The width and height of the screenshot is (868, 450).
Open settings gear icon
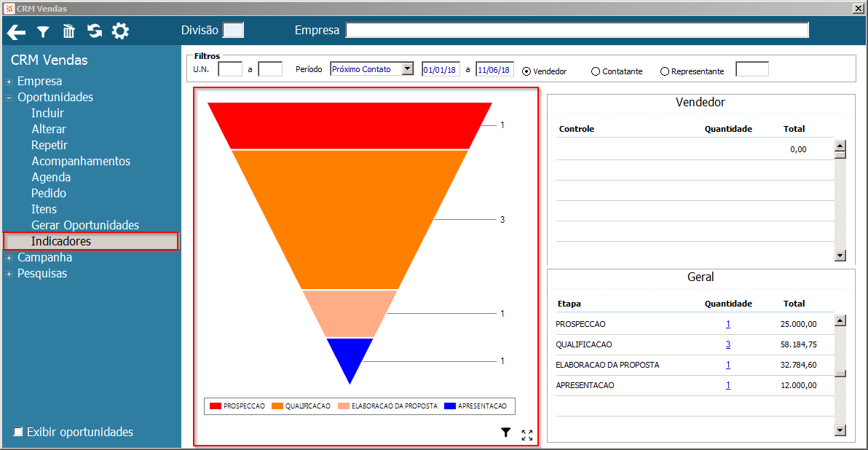click(x=120, y=31)
